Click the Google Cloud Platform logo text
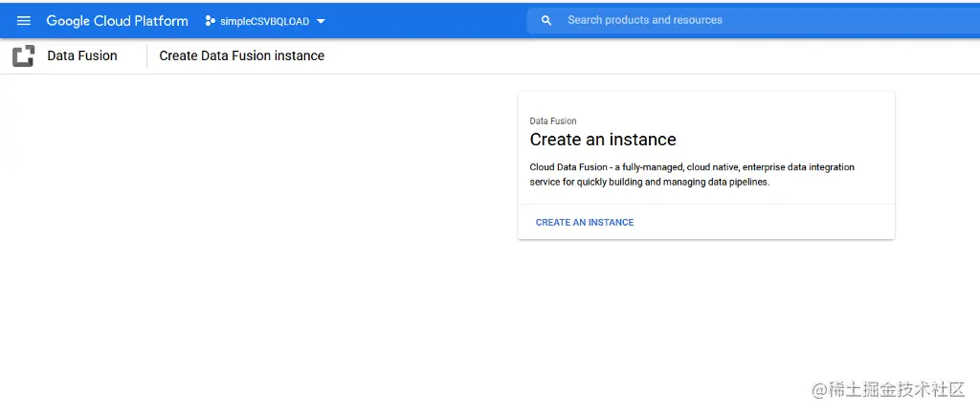This screenshot has width=980, height=414. pos(117,21)
